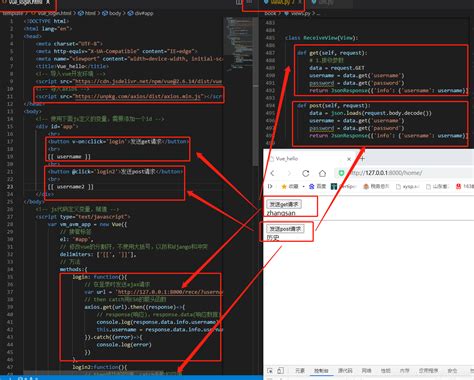
Task: Click the body breadcrumb in editor
Action: [x=112, y=13]
